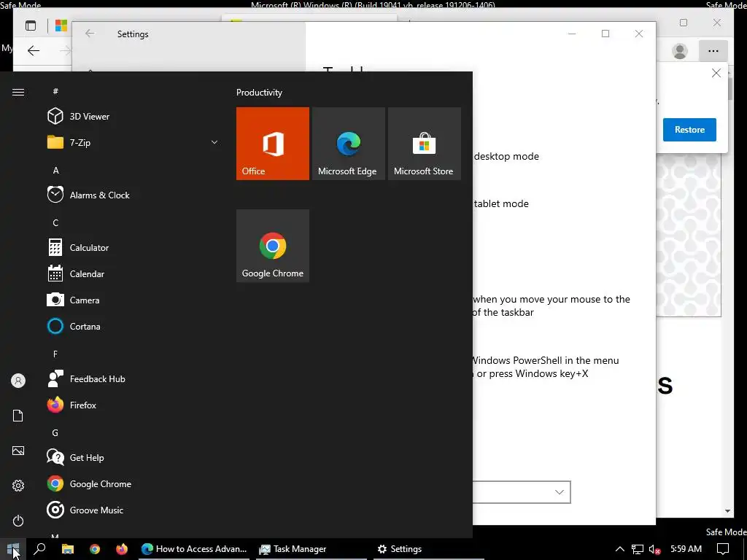Screen dimensions: 747x560
Task: Open the Calendar app
Action: (x=132, y=274)
